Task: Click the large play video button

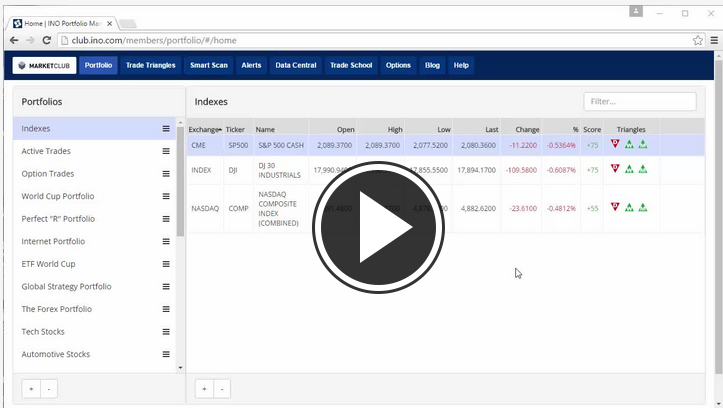Action: (x=379, y=228)
